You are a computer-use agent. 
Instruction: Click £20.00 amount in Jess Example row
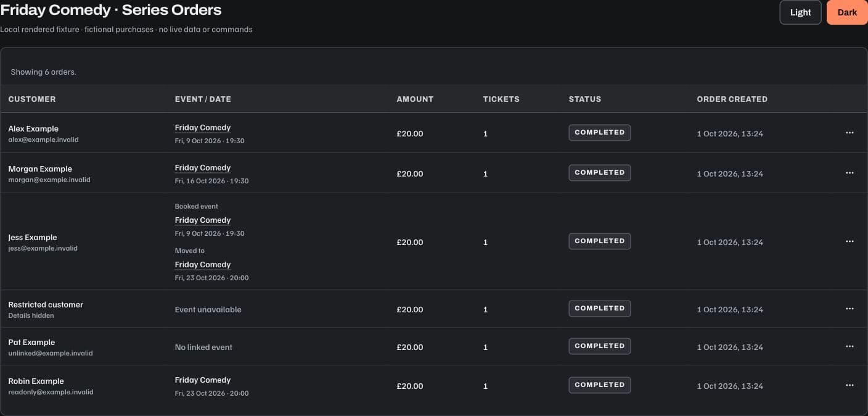coord(410,242)
